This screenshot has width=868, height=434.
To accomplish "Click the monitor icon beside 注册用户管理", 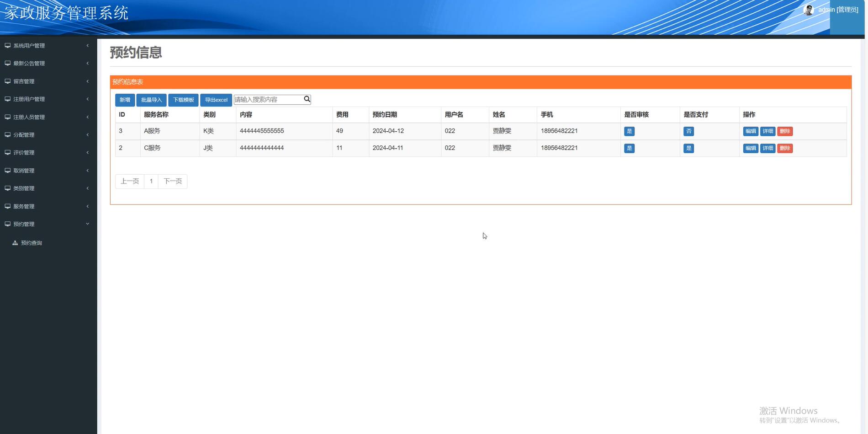I will tap(8, 99).
